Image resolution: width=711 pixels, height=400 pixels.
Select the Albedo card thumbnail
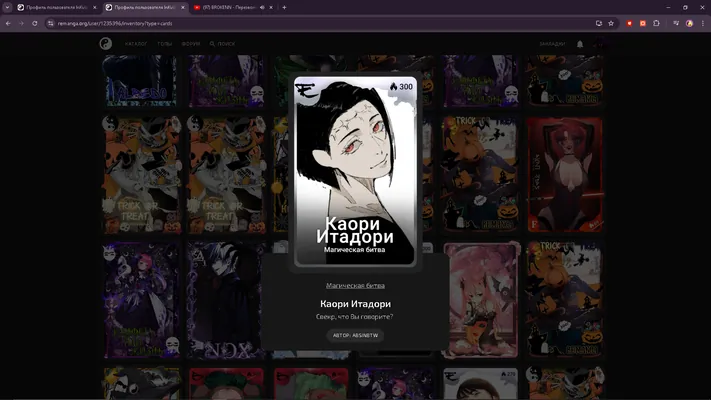click(x=140, y=81)
